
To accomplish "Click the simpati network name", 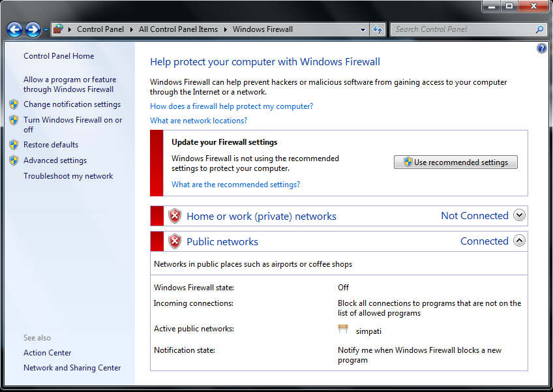I will click(x=368, y=331).
